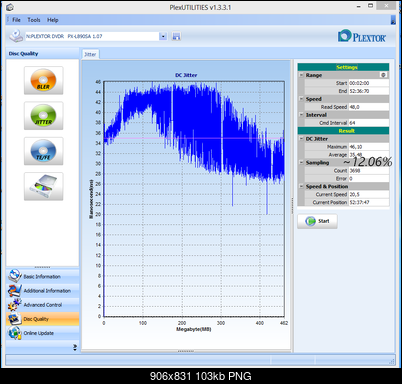Maximize the PlexUTILITIES window

click(371, 6)
